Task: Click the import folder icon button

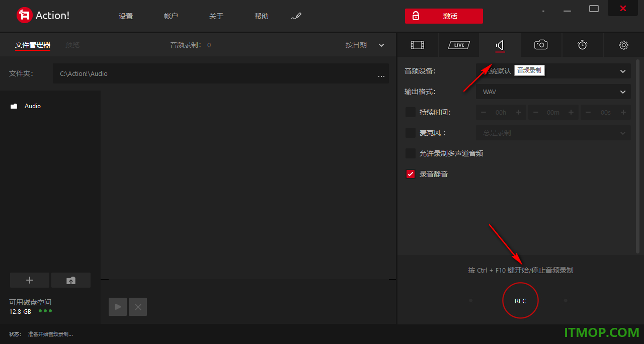Action: [71, 280]
